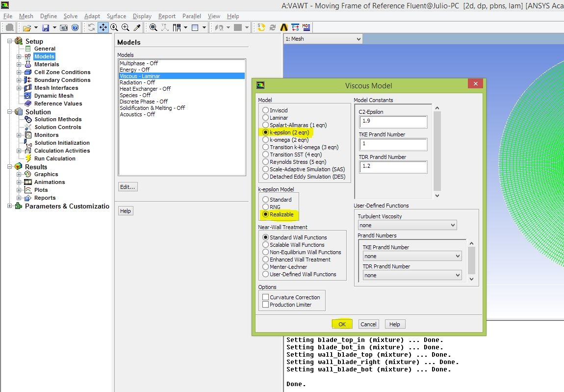564x392 pixels.
Task: Choose the Standard k-epsilon model option
Action: click(265, 199)
